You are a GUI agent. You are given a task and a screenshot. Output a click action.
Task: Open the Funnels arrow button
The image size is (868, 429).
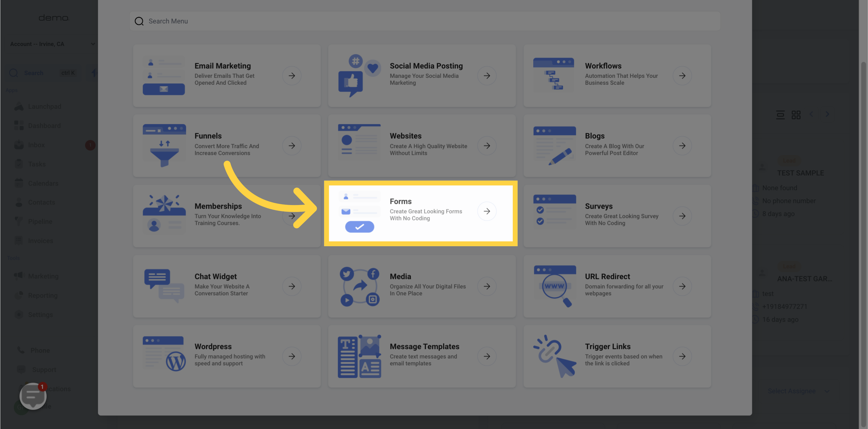pyautogui.click(x=291, y=146)
